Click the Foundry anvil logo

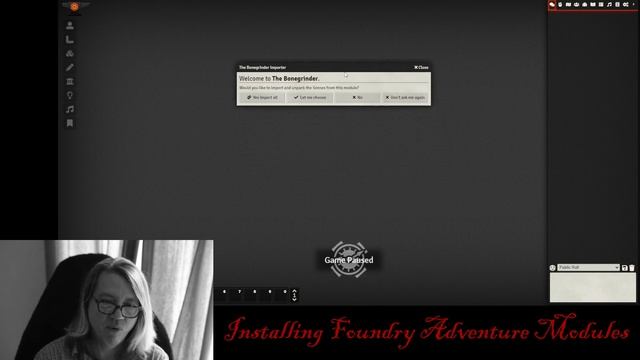pyautogui.click(x=74, y=7)
